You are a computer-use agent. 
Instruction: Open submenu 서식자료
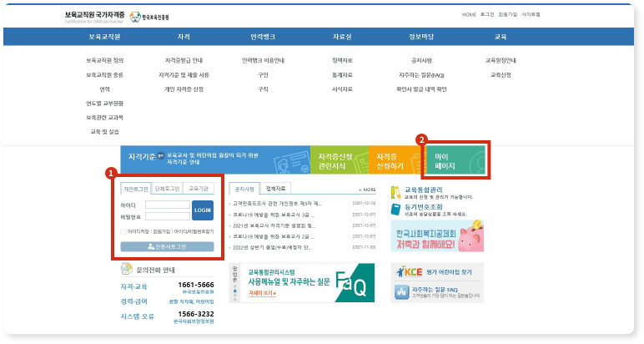click(342, 89)
